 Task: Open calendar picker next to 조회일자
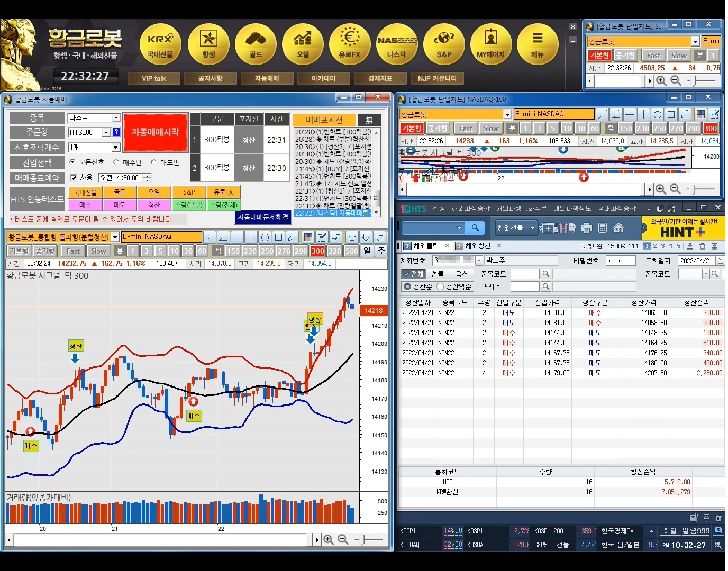tap(720, 261)
